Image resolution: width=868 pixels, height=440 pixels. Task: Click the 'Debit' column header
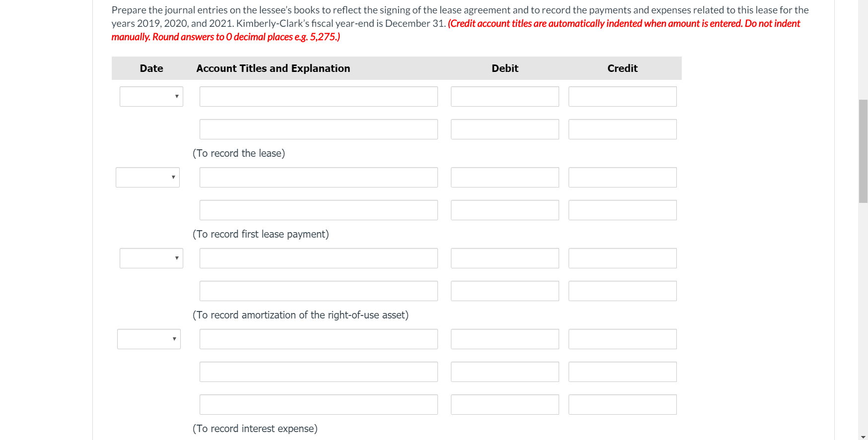505,68
